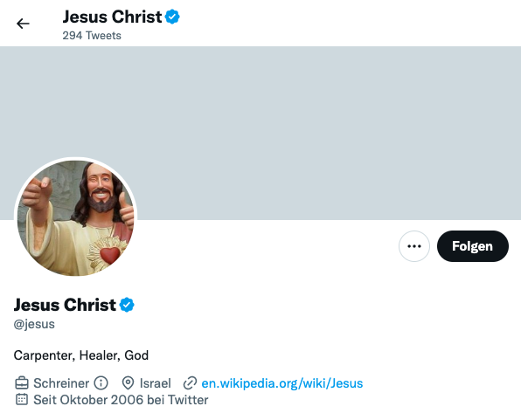Go back using the left arrow
This screenshot has width=521, height=420.
tap(23, 24)
